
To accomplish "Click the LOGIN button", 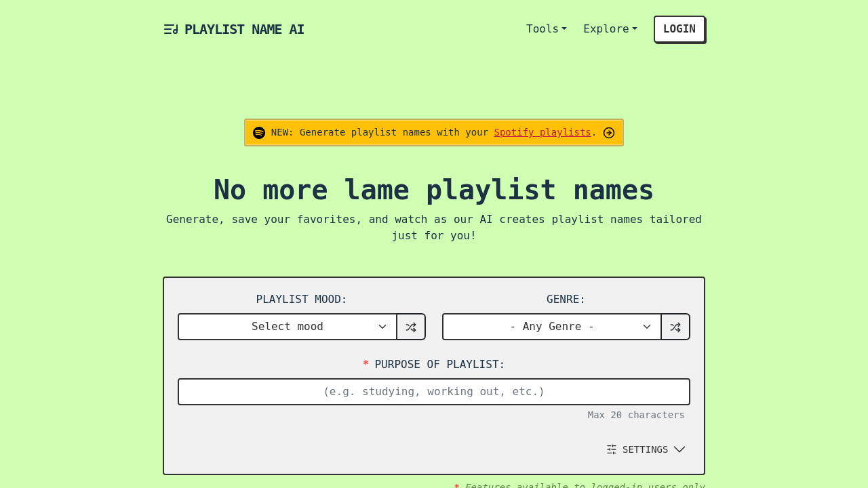I will (x=679, y=28).
